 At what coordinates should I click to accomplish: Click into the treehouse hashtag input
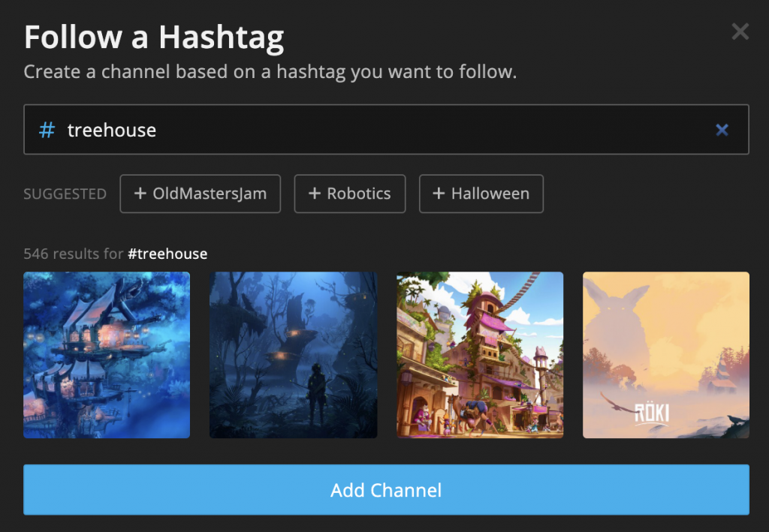tap(386, 129)
